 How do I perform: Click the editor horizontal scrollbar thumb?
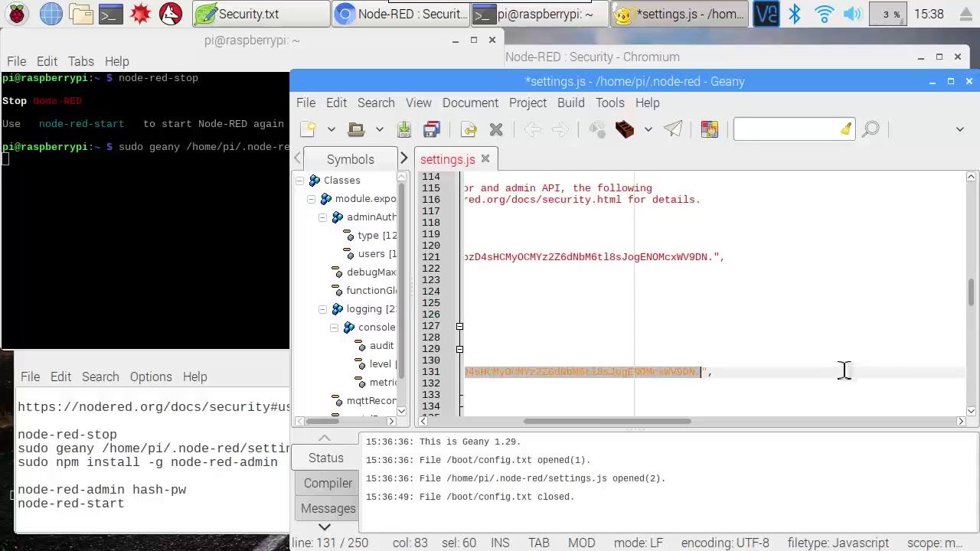click(607, 421)
